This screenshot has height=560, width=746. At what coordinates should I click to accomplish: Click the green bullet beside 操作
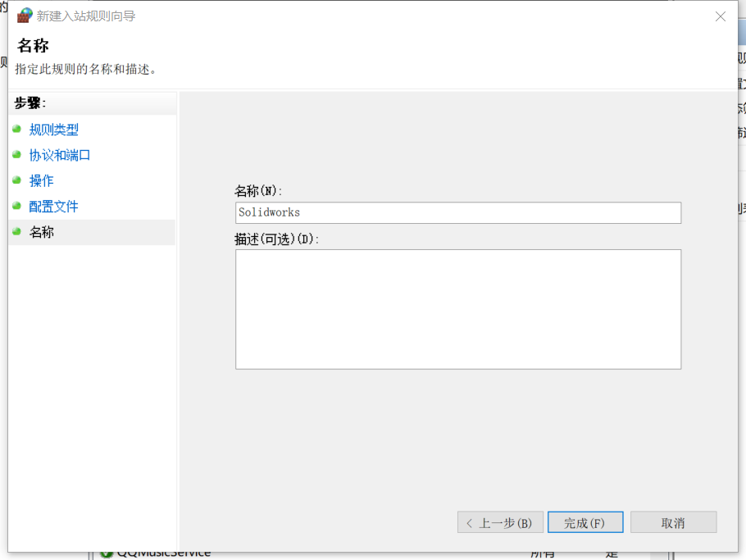coord(16,180)
